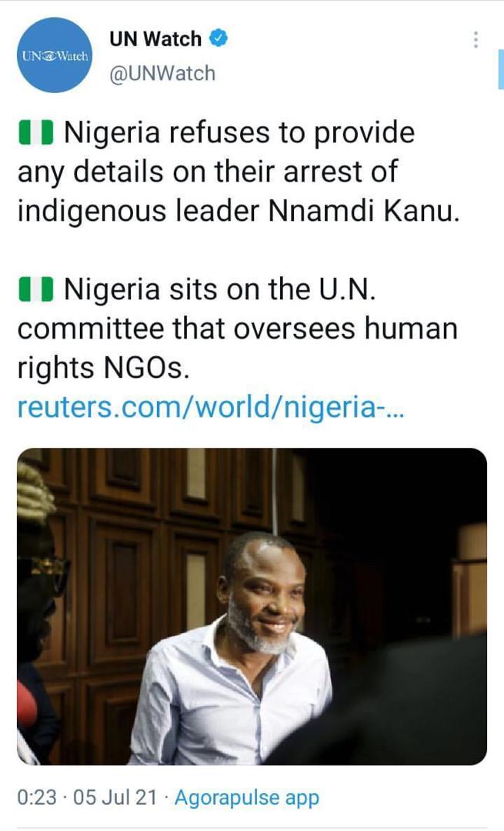Open the UN Watch profile avatar
504x831 pixels.
pos(54,55)
